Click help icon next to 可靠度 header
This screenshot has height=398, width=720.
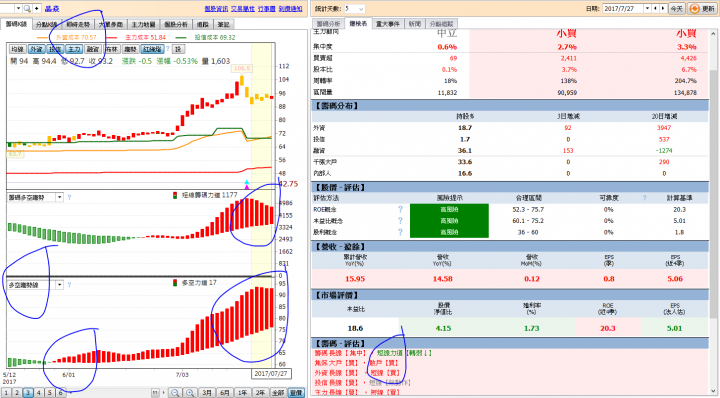coord(644,198)
